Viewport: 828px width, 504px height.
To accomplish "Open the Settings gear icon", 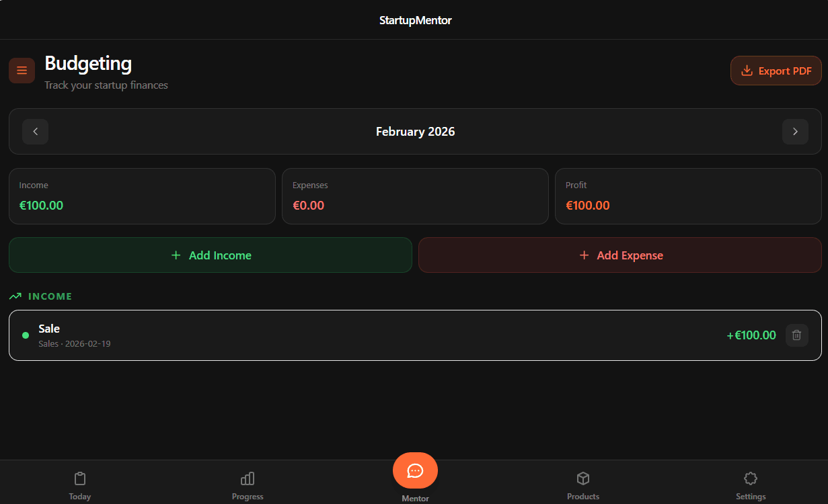I will 750,478.
